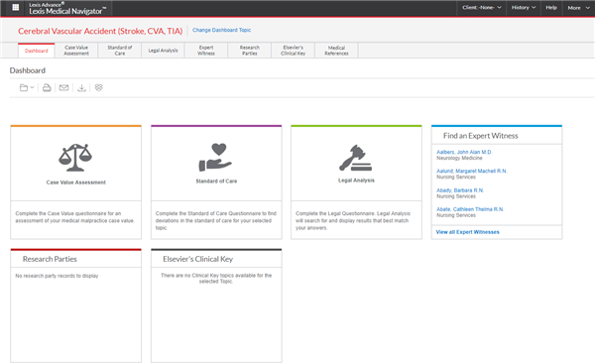Open Abady, Barbara R.N. profile
Viewport: 595px width, 364px height.
460,190
